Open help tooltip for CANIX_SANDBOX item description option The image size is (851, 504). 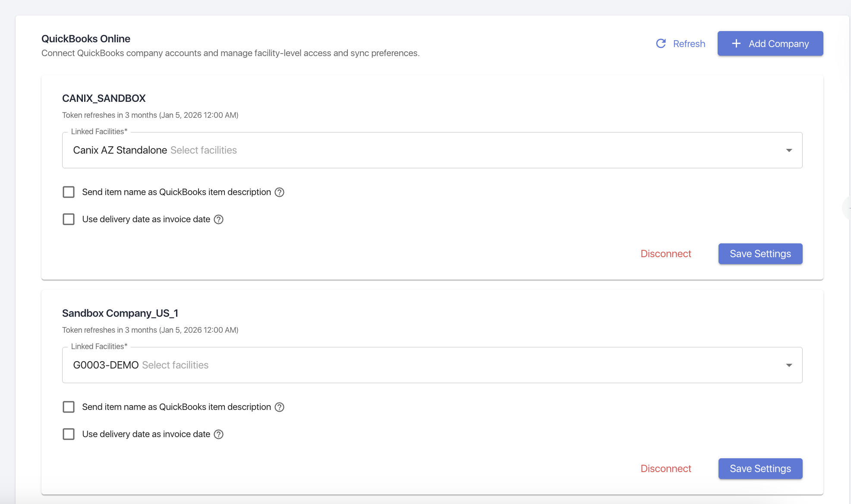pyautogui.click(x=279, y=192)
